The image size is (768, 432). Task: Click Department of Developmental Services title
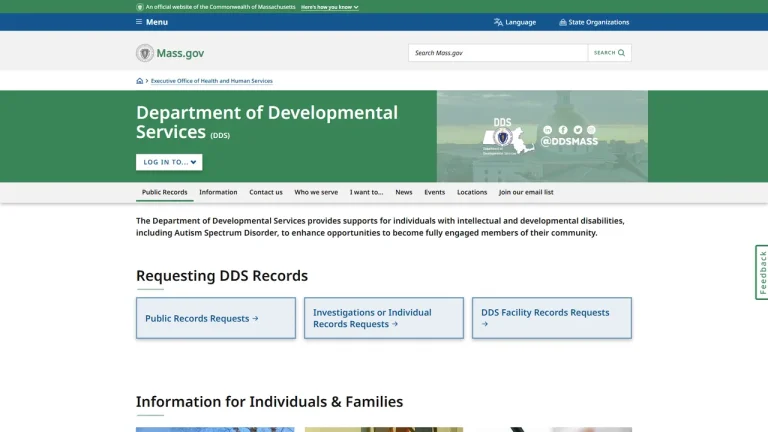(267, 122)
